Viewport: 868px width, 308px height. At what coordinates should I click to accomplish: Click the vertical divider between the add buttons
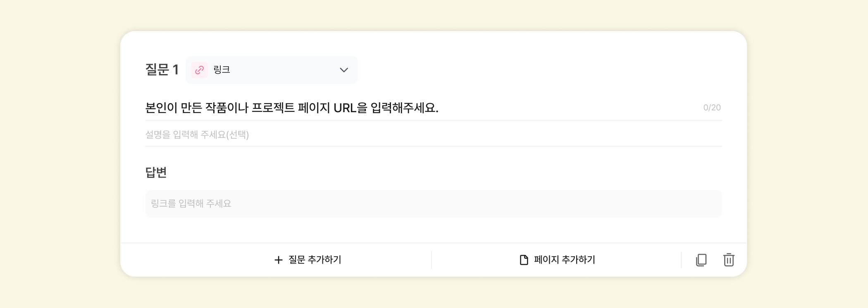(432, 260)
